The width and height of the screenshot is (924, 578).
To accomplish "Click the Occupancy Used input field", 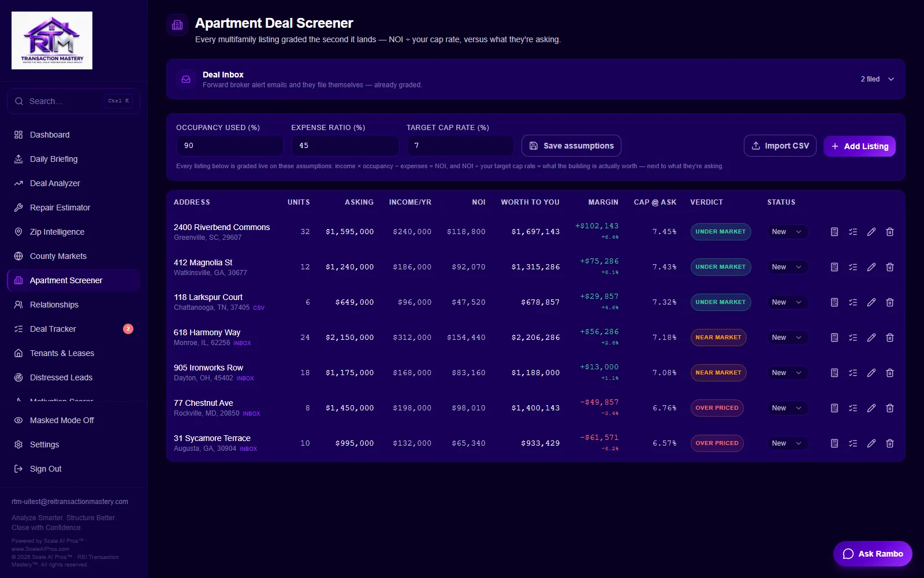I will [230, 146].
